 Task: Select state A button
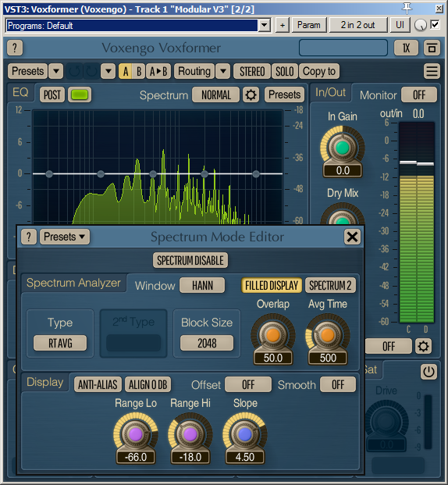pyautogui.click(x=126, y=71)
